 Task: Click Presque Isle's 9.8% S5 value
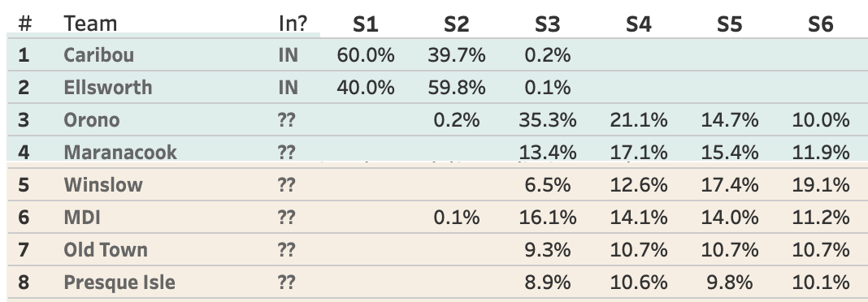click(x=729, y=282)
